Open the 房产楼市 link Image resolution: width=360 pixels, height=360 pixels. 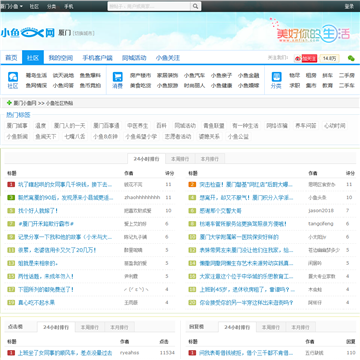[140, 75]
